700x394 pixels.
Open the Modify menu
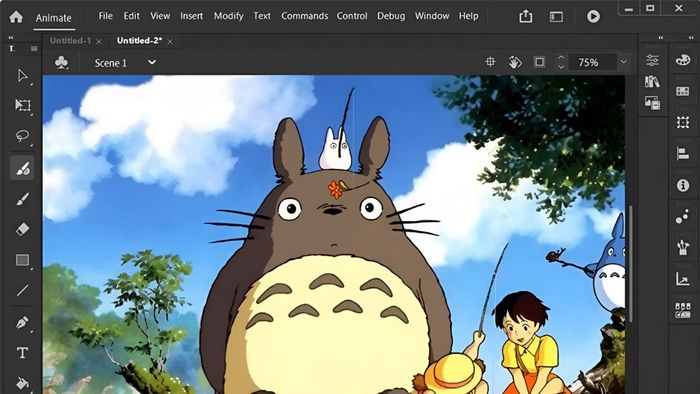229,16
